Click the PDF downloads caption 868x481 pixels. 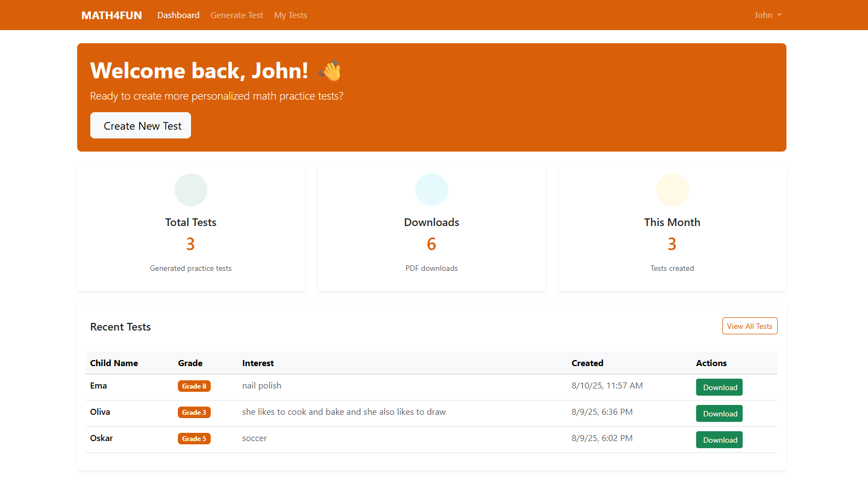tap(431, 269)
